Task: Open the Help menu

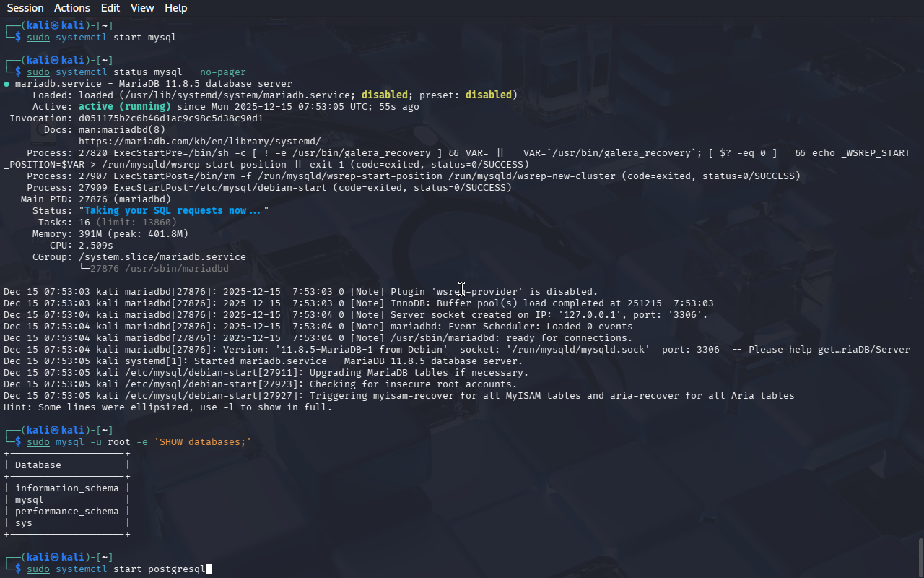Action: [175, 8]
